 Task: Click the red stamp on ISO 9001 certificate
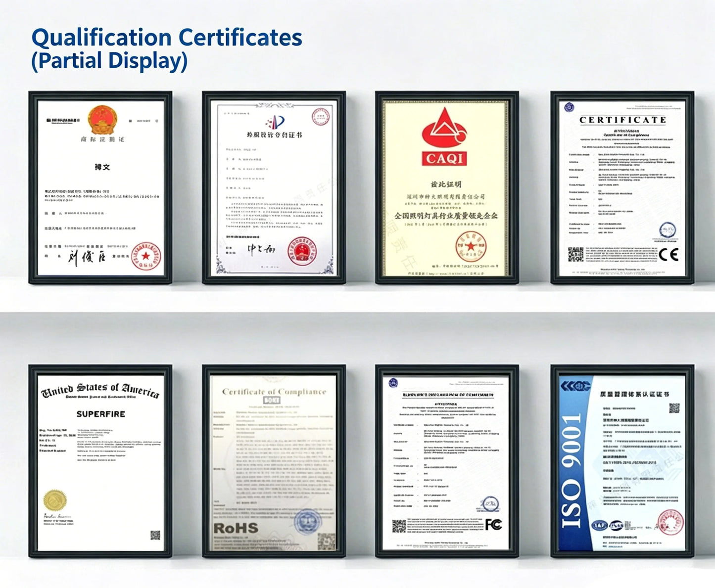point(670,522)
